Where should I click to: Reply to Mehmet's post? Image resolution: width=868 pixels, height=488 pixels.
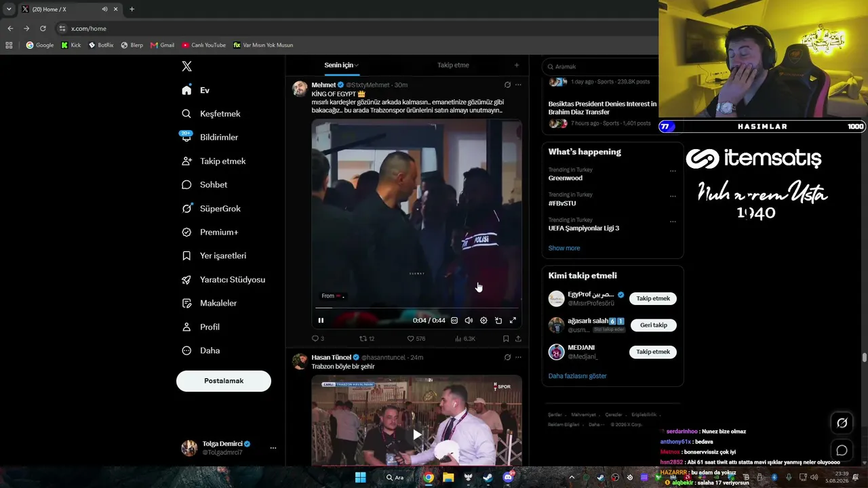pyautogui.click(x=317, y=338)
